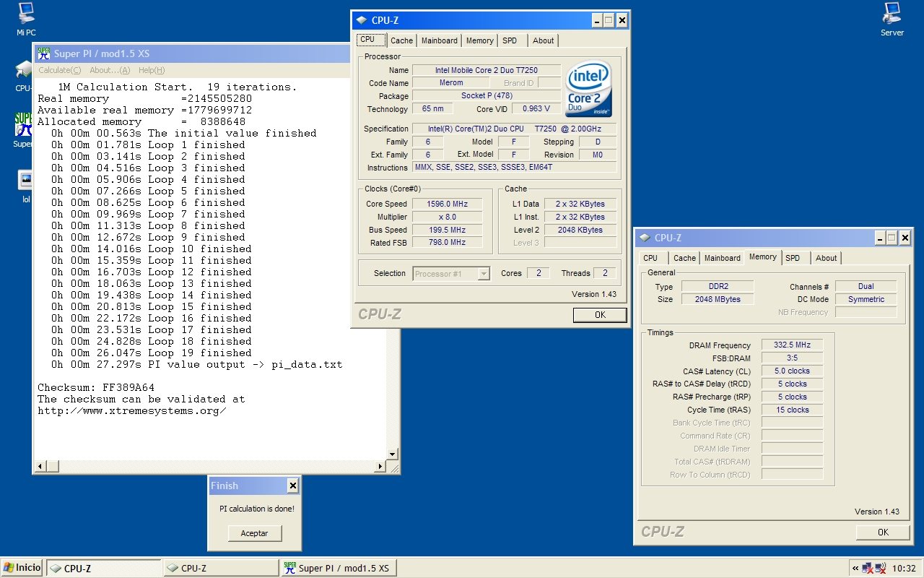Click the Rated FSB 798.0 MHz field
The width and height of the screenshot is (924, 578).
(447, 243)
